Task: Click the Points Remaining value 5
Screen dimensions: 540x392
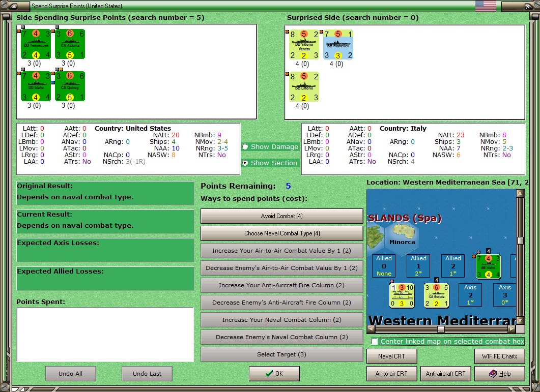Action: tap(288, 186)
